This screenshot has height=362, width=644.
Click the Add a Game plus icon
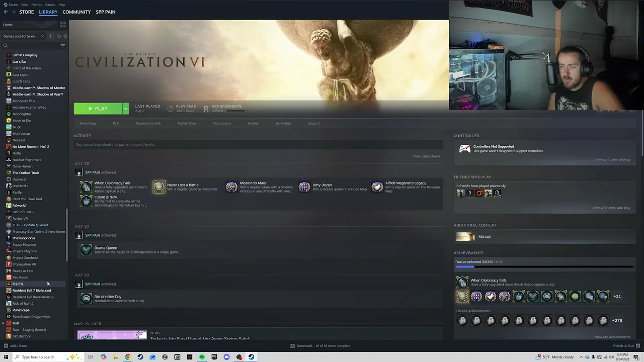click(x=6, y=346)
